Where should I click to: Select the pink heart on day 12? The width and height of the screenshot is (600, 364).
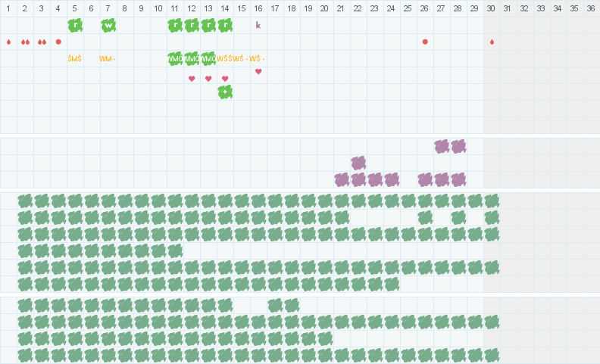pos(192,79)
